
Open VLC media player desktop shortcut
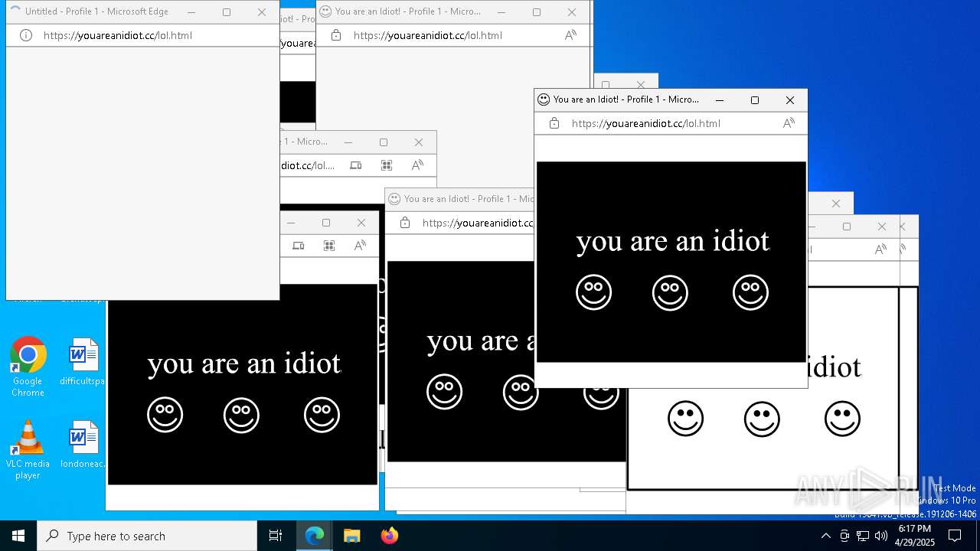tap(28, 450)
